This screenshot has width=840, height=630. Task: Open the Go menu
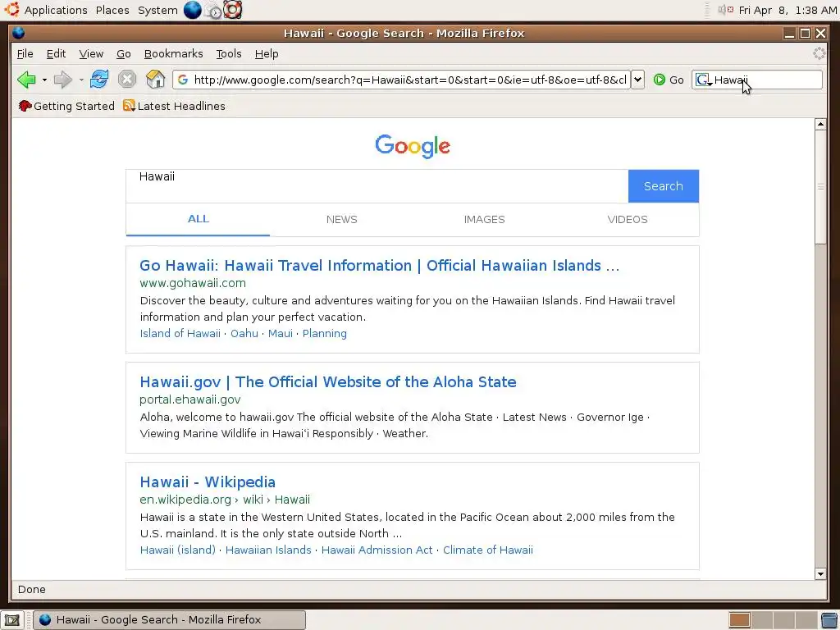click(x=124, y=53)
